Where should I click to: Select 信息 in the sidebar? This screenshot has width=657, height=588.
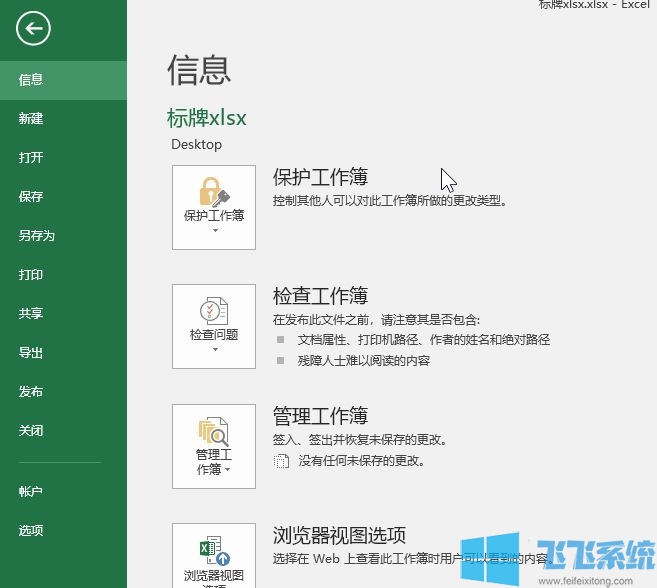coord(31,80)
